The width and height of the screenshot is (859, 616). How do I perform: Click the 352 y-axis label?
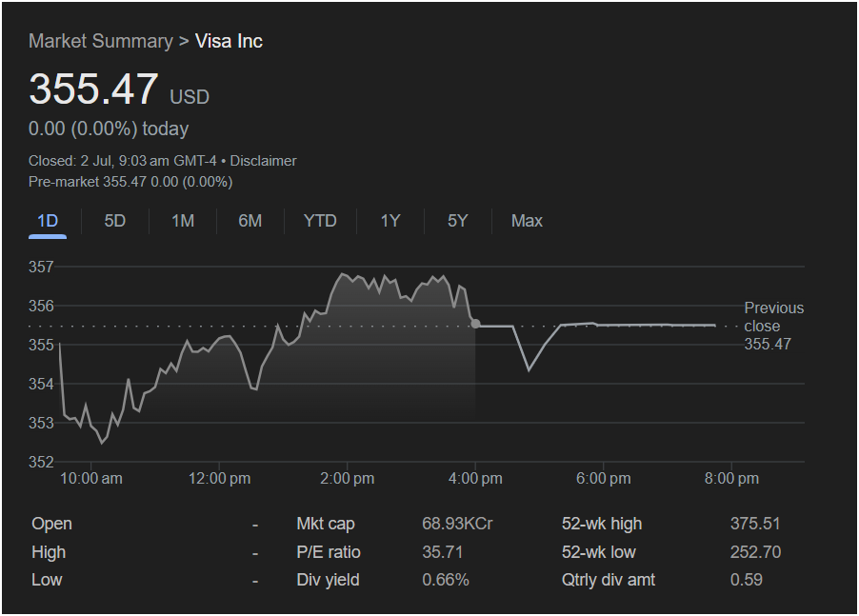click(x=41, y=462)
